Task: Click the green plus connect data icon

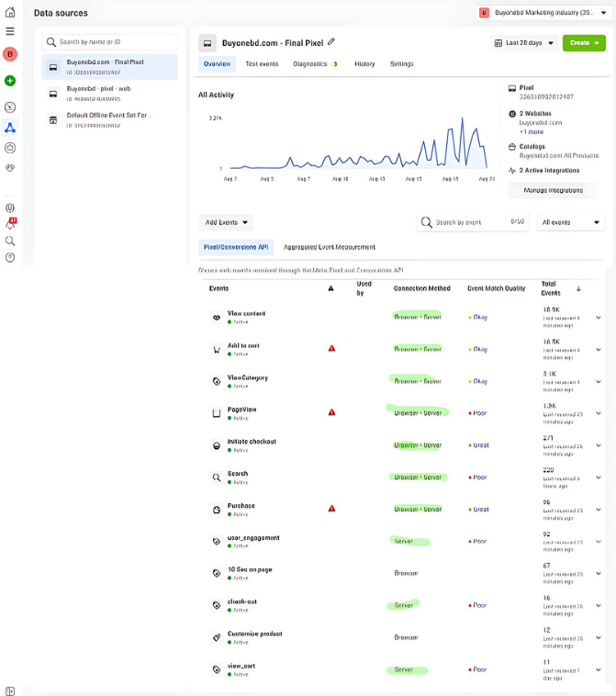Action: [10, 81]
